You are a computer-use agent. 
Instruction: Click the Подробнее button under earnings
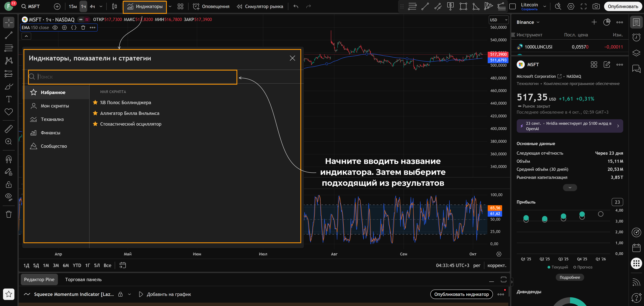pyautogui.click(x=570, y=277)
